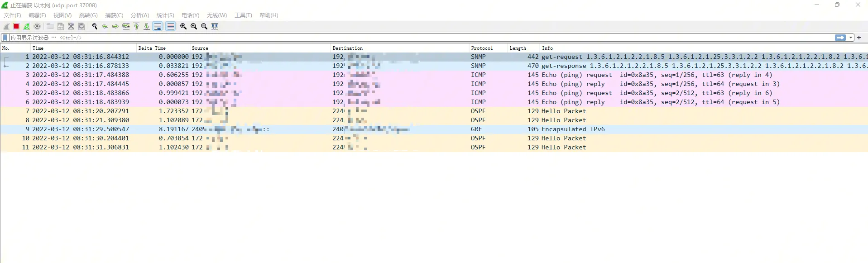Open capture options gear icon
The height and width of the screenshot is (263, 868).
[x=37, y=26]
